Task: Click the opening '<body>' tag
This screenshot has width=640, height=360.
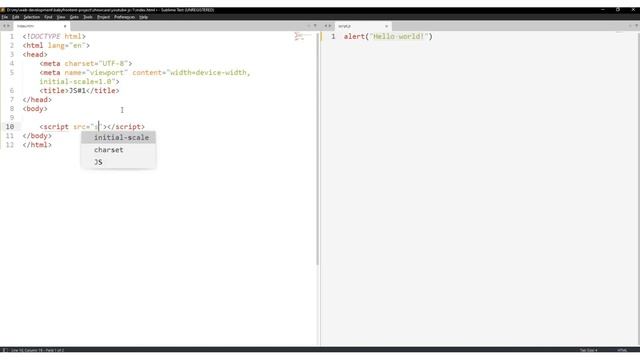Action: coord(35,109)
